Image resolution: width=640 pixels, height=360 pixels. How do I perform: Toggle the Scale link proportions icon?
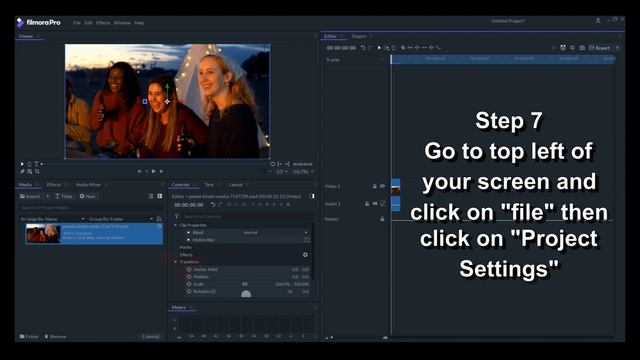pos(244,284)
